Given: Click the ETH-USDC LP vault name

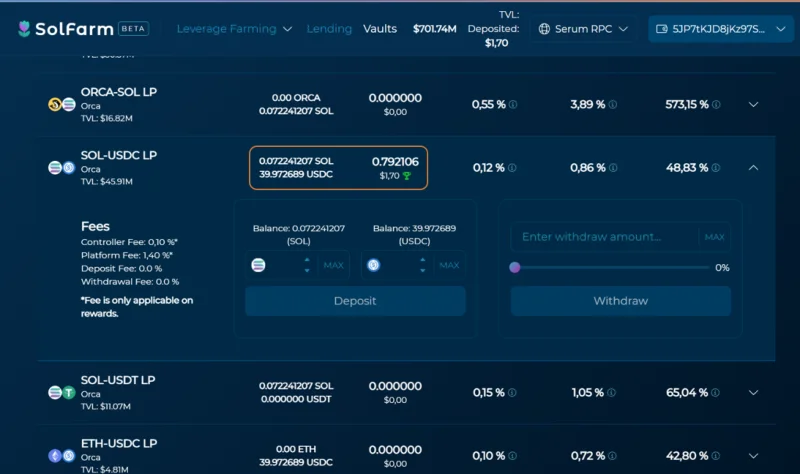Looking at the screenshot, I should 119,443.
